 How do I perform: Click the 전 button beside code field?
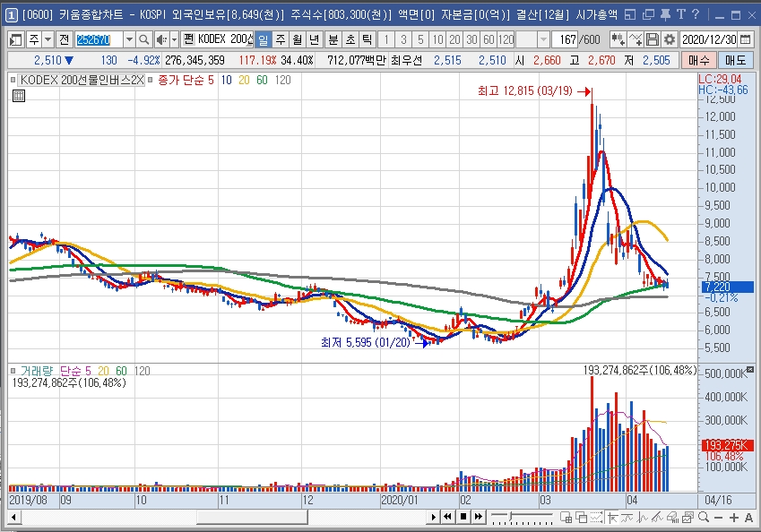click(x=64, y=39)
